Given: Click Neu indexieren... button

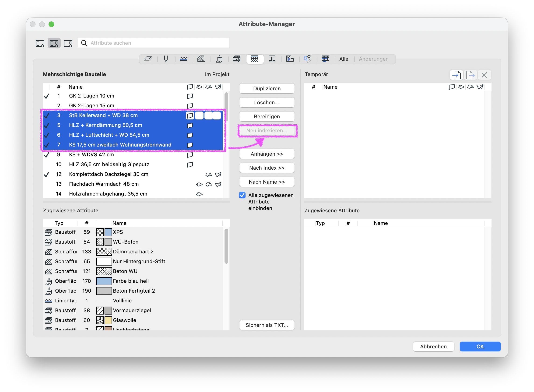Looking at the screenshot, I should click(x=267, y=130).
